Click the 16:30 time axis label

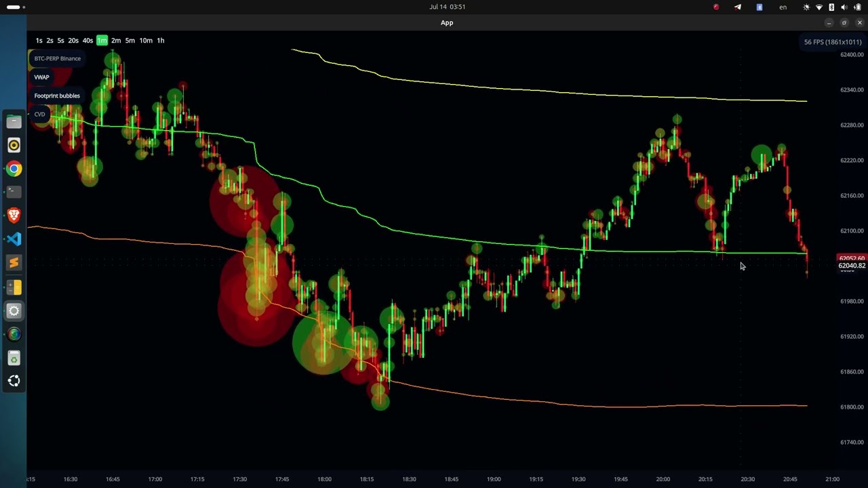click(x=71, y=479)
